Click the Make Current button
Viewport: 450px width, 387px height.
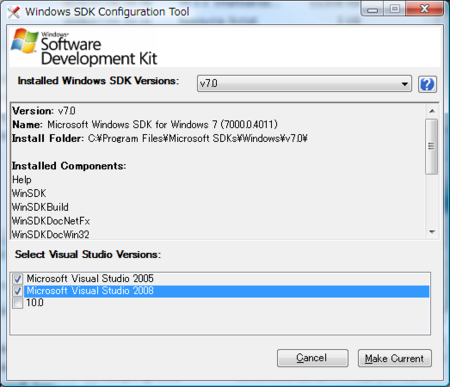pyautogui.click(x=395, y=358)
